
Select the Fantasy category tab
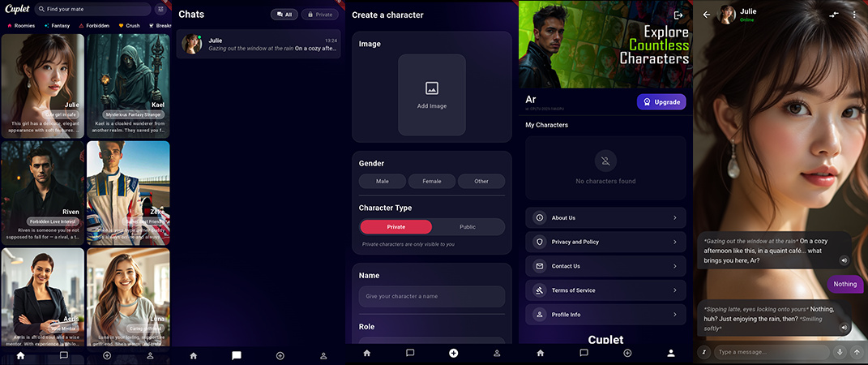click(x=57, y=25)
